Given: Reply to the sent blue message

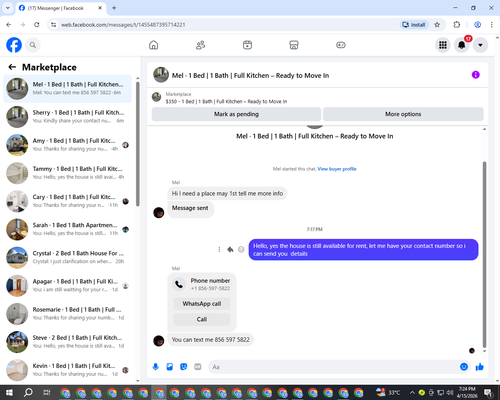Looking at the screenshot, I should pos(230,249).
